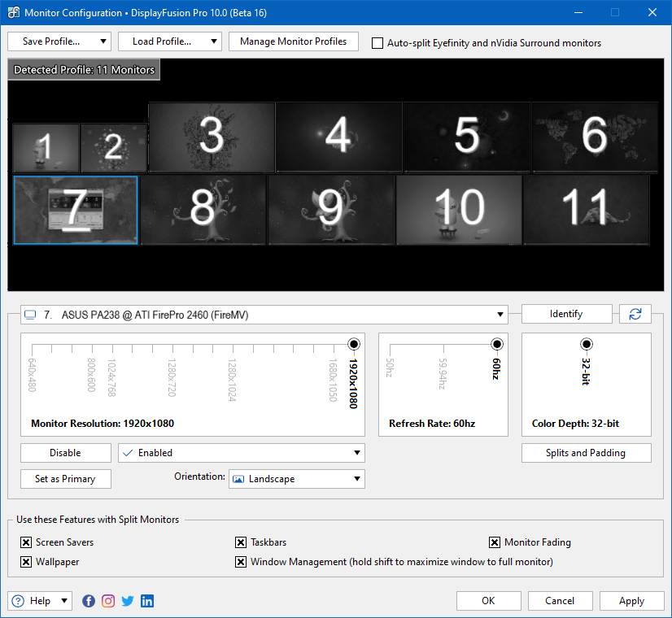Click the 1024x768 resolution label

[111, 377]
